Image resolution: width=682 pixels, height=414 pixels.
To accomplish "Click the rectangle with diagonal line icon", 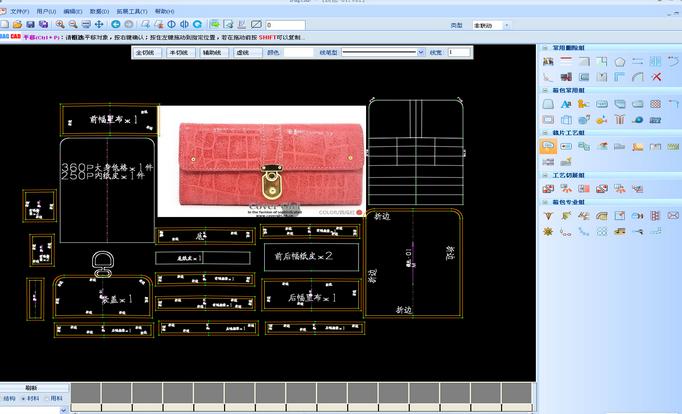I will pos(256,24).
